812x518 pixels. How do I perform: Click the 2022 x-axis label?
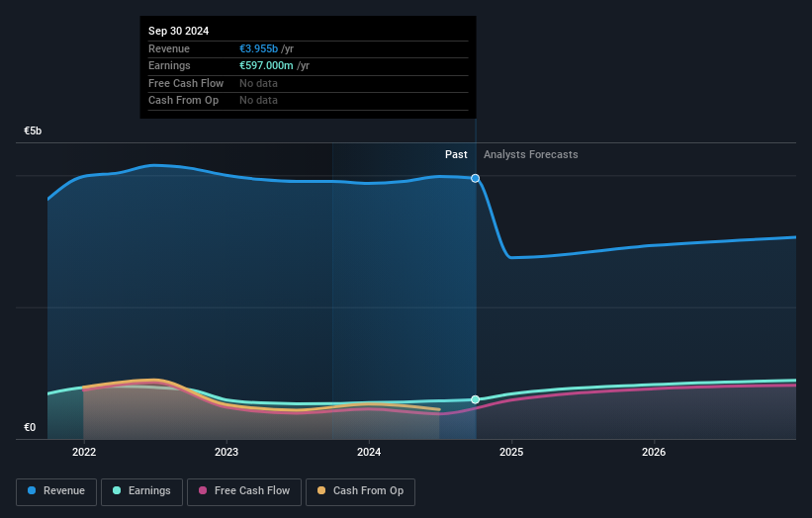click(84, 453)
